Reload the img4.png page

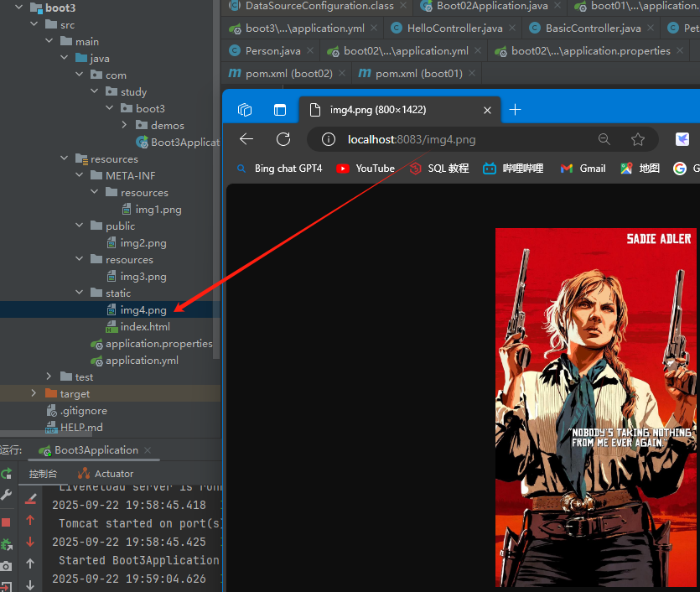point(283,139)
